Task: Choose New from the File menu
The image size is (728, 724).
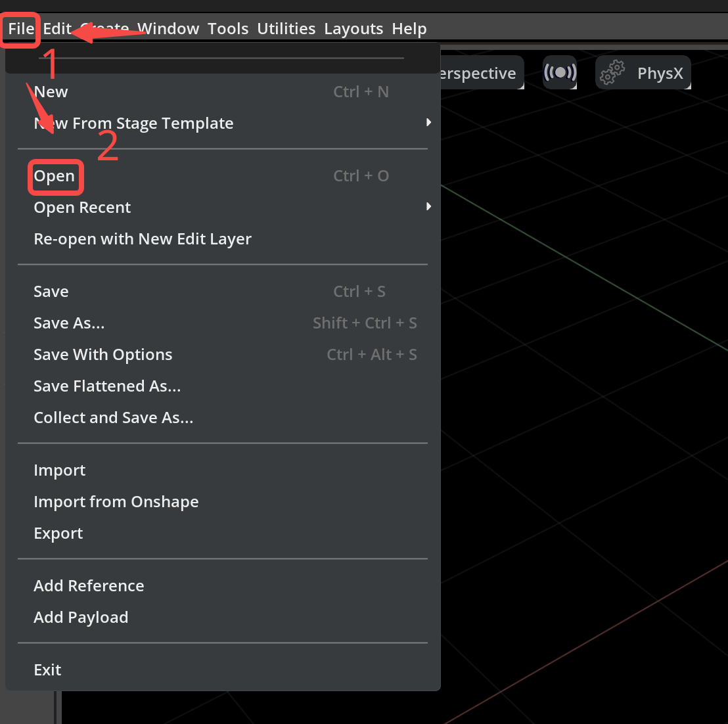Action: [223, 92]
